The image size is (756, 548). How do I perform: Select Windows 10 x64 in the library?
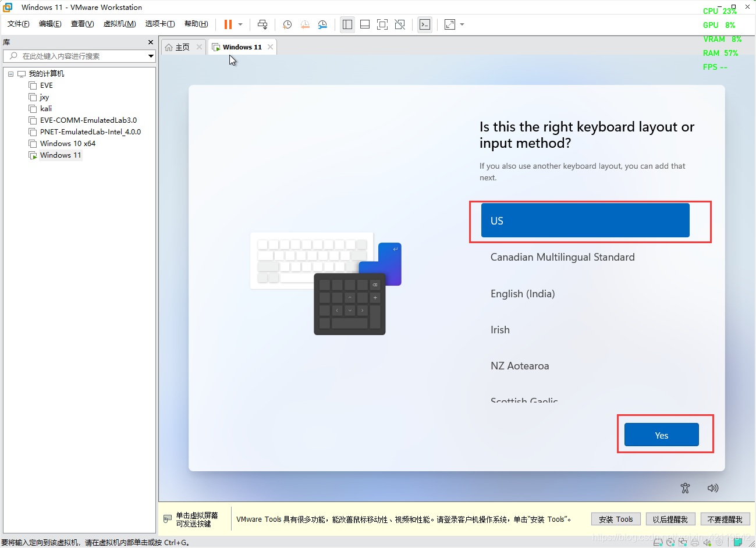coord(68,144)
